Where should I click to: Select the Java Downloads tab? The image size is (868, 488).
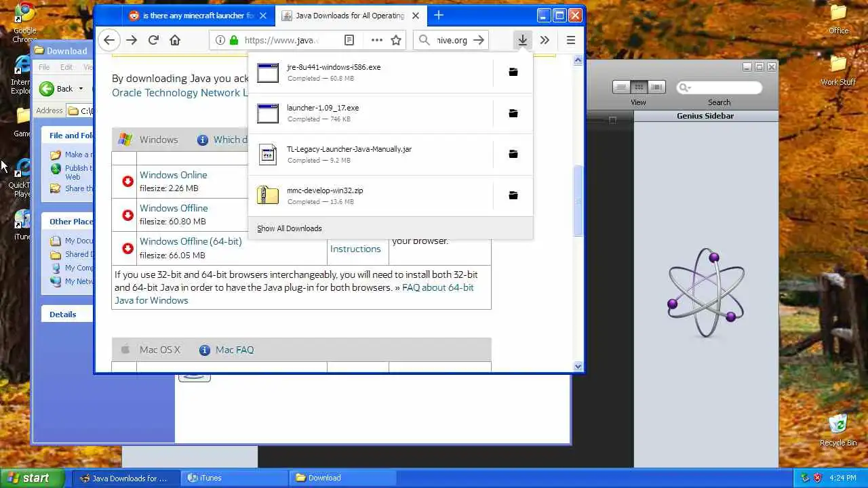coord(350,15)
